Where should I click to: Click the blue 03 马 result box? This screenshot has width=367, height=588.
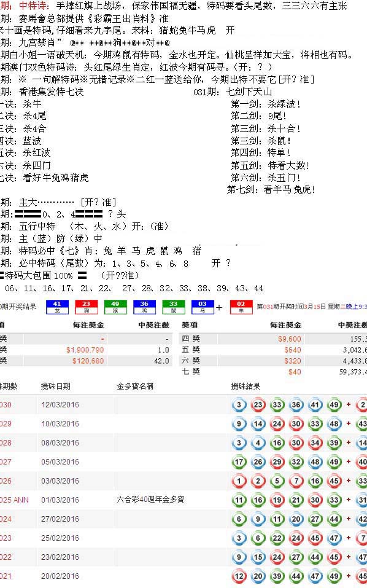tap(203, 307)
